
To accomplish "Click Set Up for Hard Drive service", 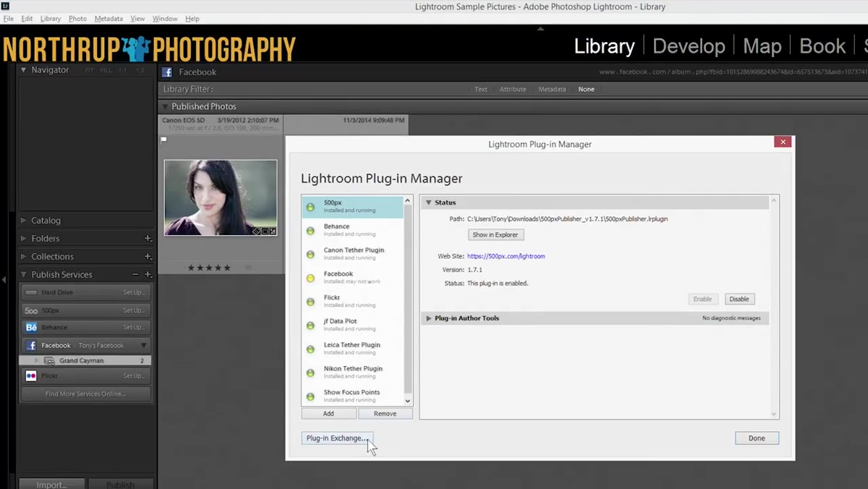I will tap(134, 292).
